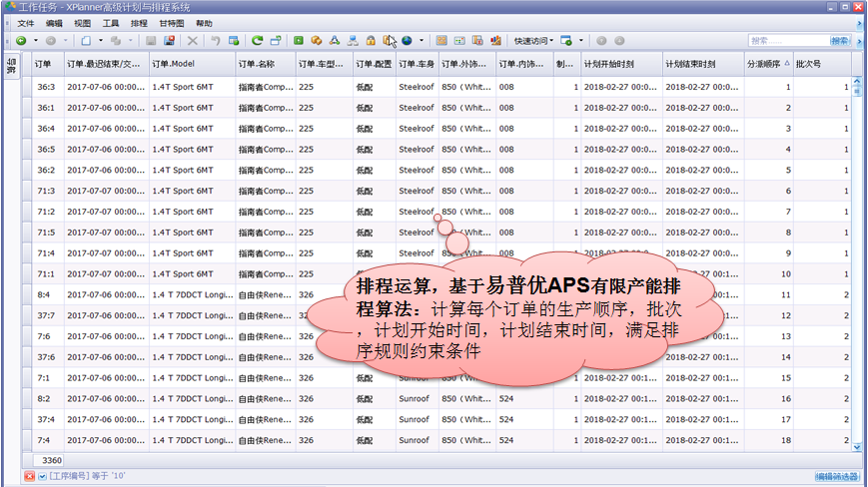Click the triangle network nodes icon
868x487 pixels.
(335, 41)
